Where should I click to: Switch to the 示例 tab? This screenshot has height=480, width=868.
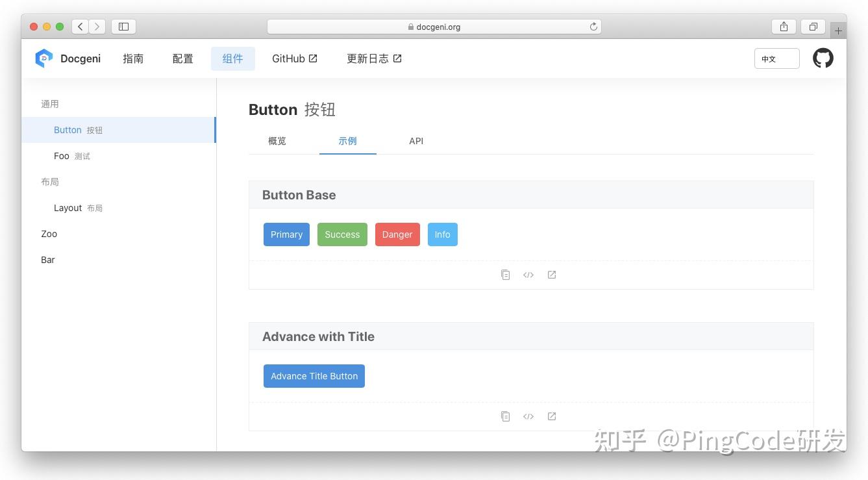click(347, 141)
